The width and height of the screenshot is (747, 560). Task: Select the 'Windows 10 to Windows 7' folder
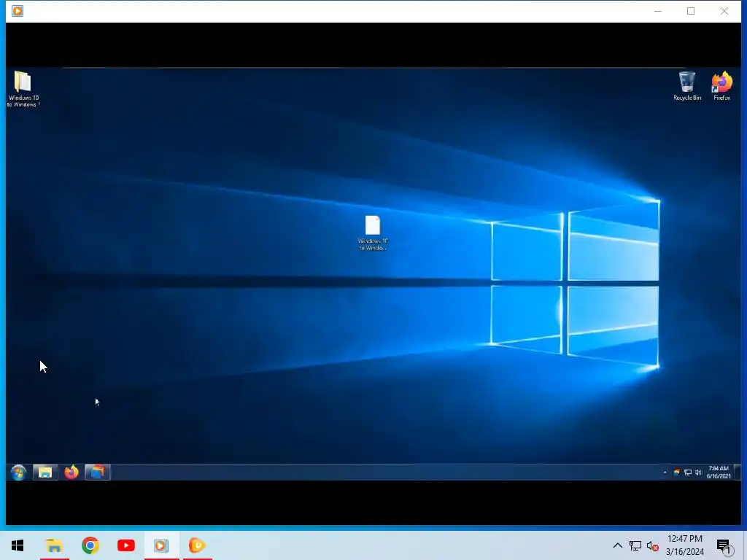[x=23, y=89]
